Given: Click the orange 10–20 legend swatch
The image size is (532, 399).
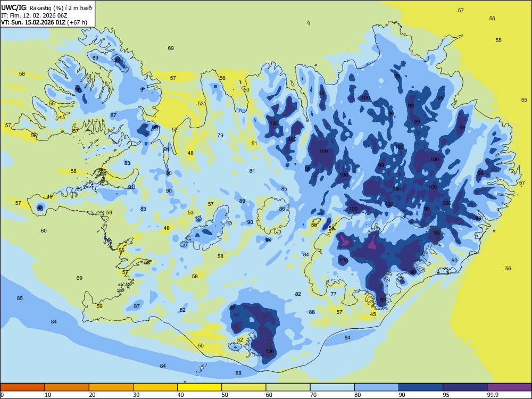Looking at the screenshot, I should (67, 387).
